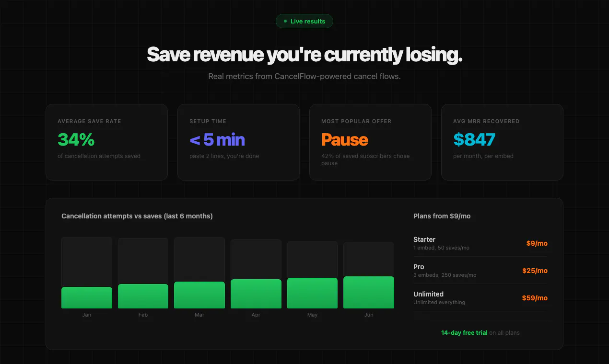The width and height of the screenshot is (609, 364).
Task: Click text 42% of saved subscribers chose pause
Action: (x=365, y=159)
